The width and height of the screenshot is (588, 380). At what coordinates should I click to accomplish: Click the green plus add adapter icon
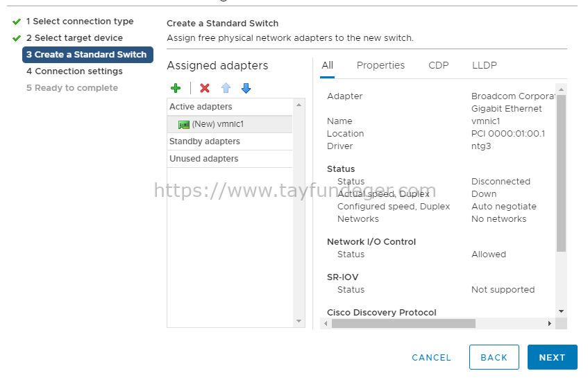click(x=176, y=88)
